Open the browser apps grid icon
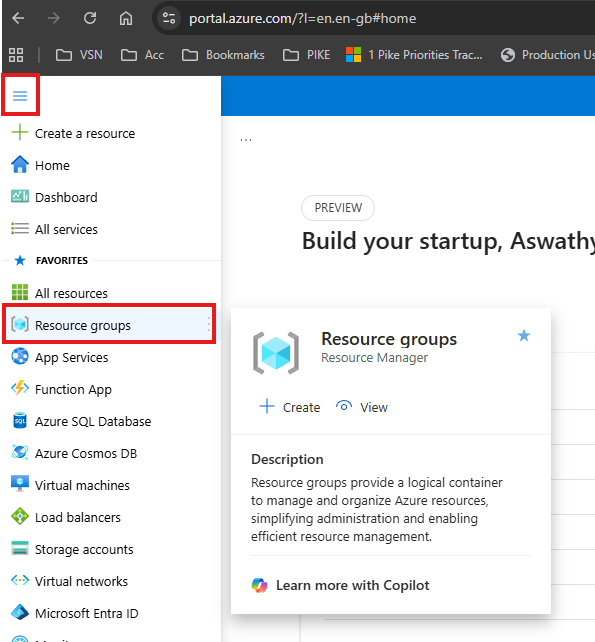The height and width of the screenshot is (642, 595). click(16, 55)
